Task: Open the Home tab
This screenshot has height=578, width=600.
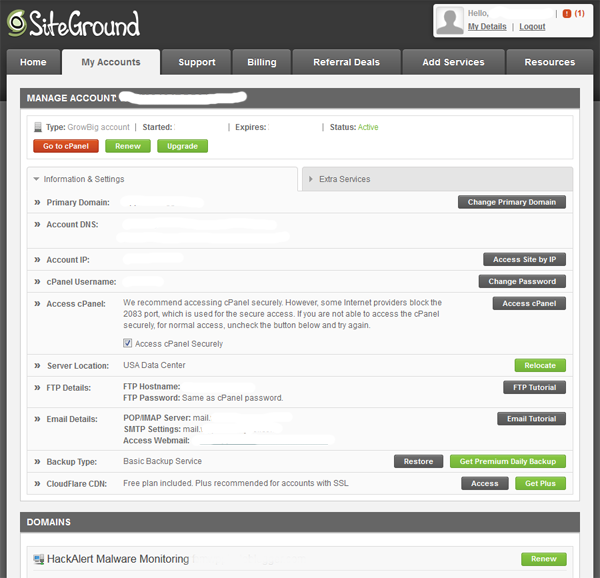Action: point(33,62)
